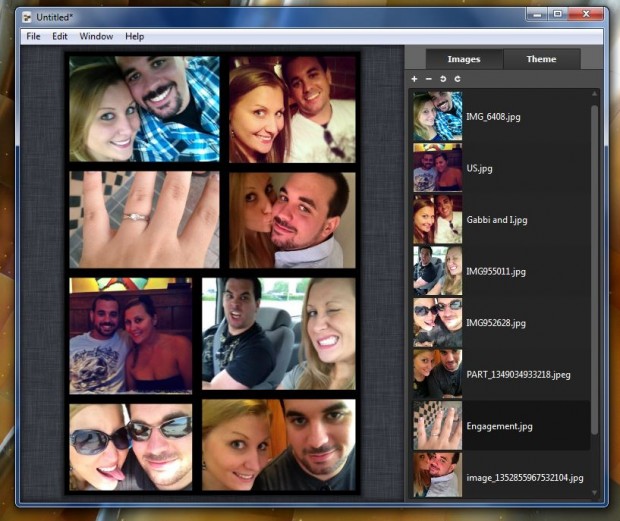Image resolution: width=620 pixels, height=521 pixels.
Task: Select the sunglasses couple photo in collage
Action: (x=130, y=447)
